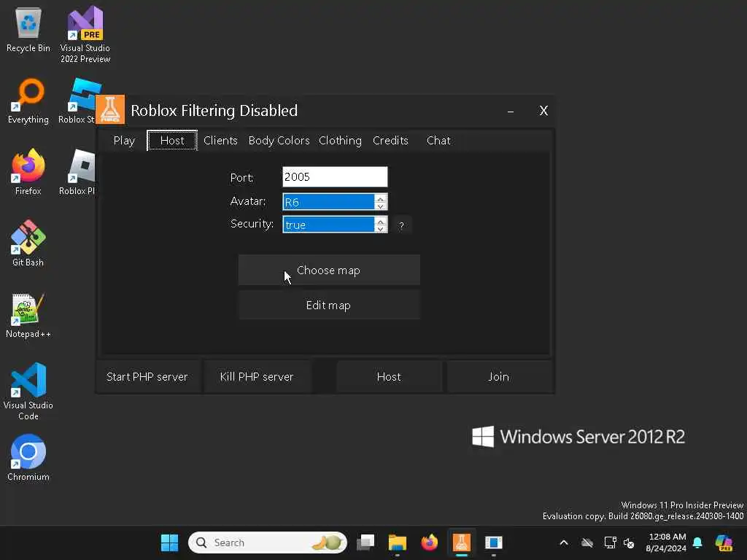The height and width of the screenshot is (560, 747).
Task: Switch to the Credits tab
Action: (390, 141)
